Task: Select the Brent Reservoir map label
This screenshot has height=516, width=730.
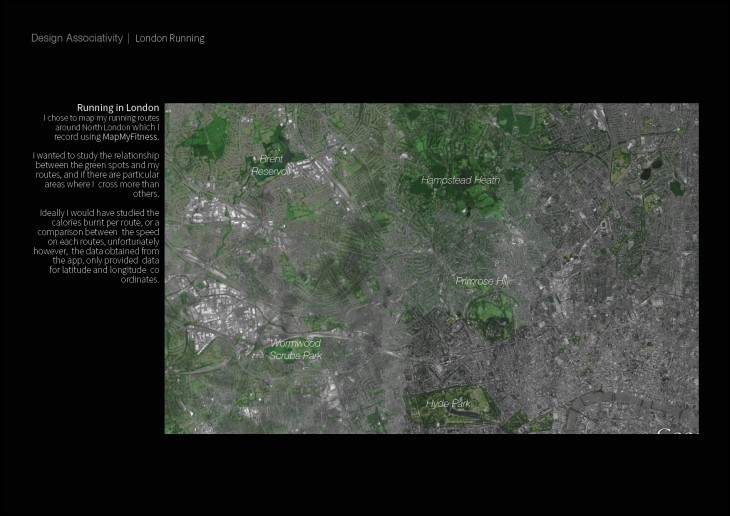Action: point(270,165)
